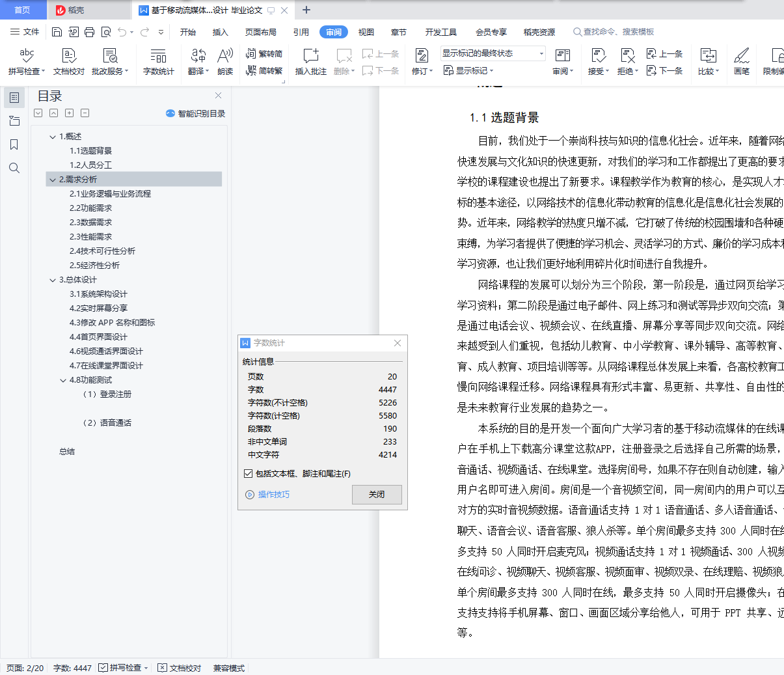This screenshot has width=784, height=675.
Task: Click 画笔 pen tool in ribbon
Action: coord(742,62)
